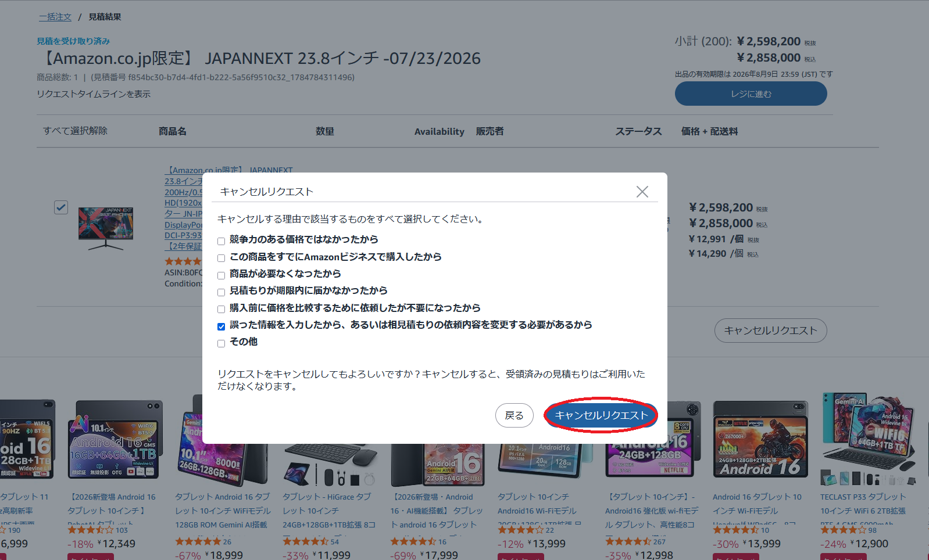
Task: Open HiGrace tablet with keyboard thumbnail
Action: (x=330, y=465)
